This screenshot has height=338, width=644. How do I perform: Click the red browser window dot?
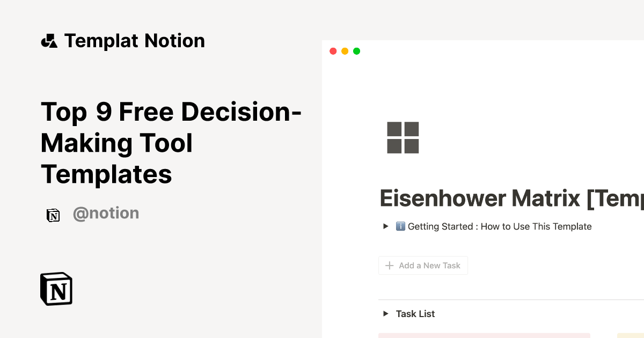pos(333,50)
